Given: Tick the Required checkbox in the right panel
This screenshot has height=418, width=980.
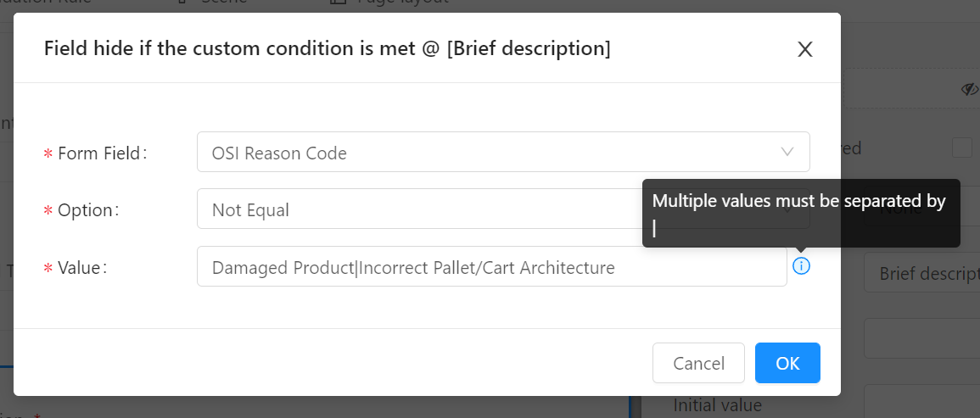Looking at the screenshot, I should tap(962, 148).
